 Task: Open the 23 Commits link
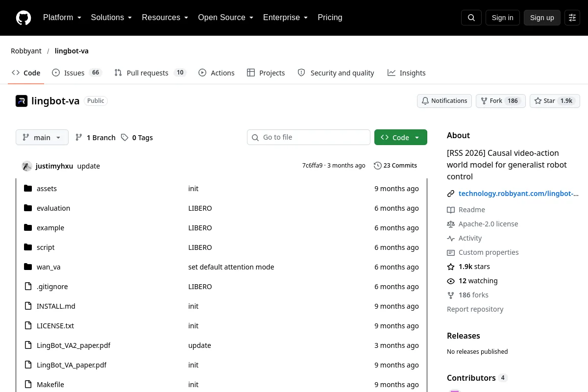point(395,166)
